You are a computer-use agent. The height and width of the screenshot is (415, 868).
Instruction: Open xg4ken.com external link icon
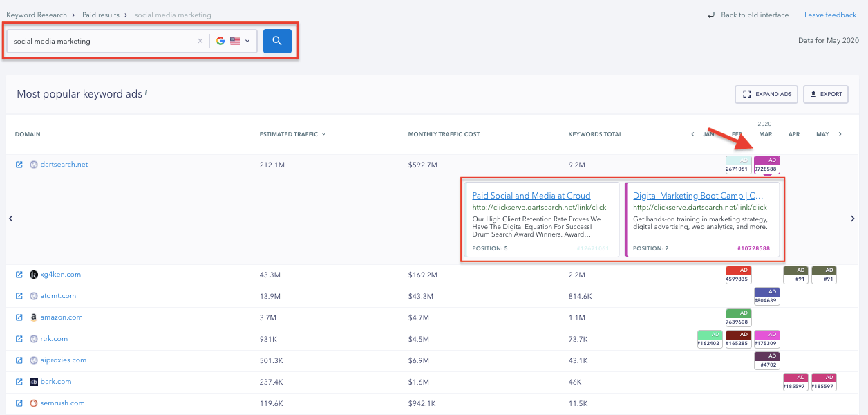click(19, 275)
